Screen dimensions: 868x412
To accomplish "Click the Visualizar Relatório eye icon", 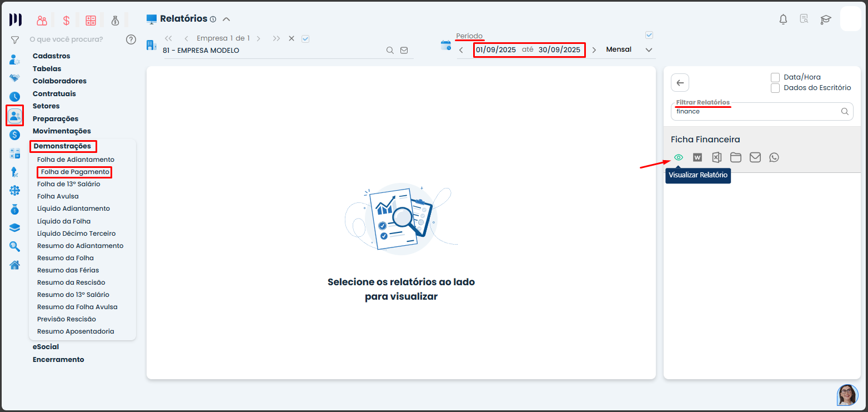I will coord(678,157).
